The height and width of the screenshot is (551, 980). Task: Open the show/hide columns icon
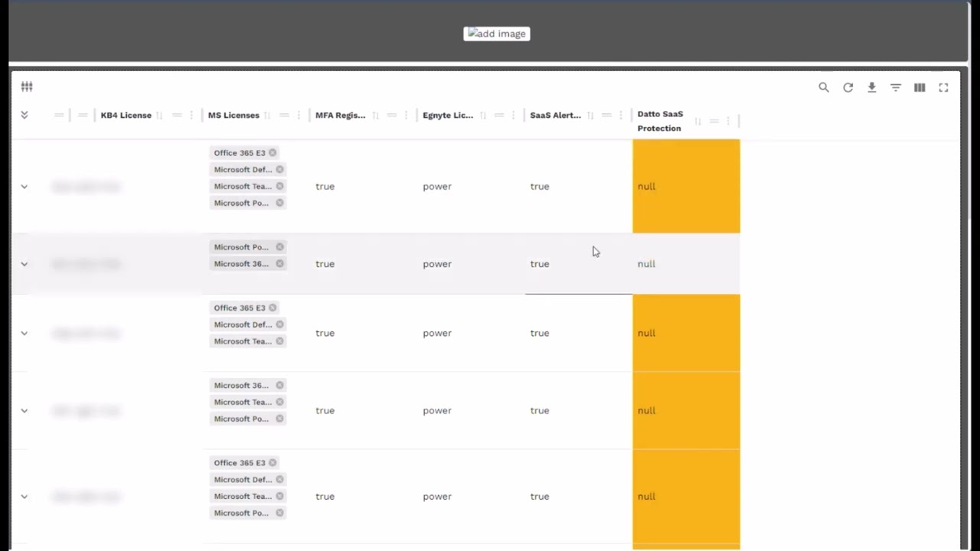pyautogui.click(x=920, y=87)
